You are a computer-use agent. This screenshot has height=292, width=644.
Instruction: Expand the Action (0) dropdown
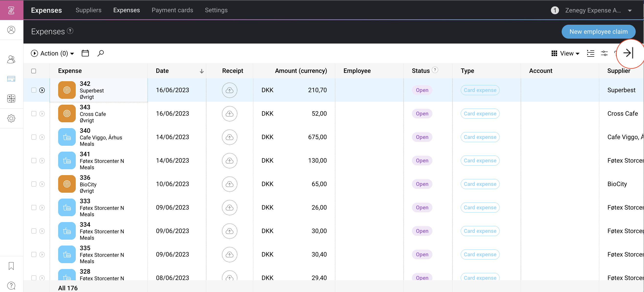(x=53, y=53)
